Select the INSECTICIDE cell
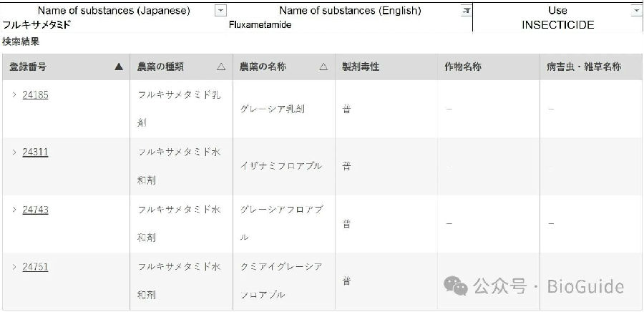This screenshot has height=312, width=644. tap(557, 24)
